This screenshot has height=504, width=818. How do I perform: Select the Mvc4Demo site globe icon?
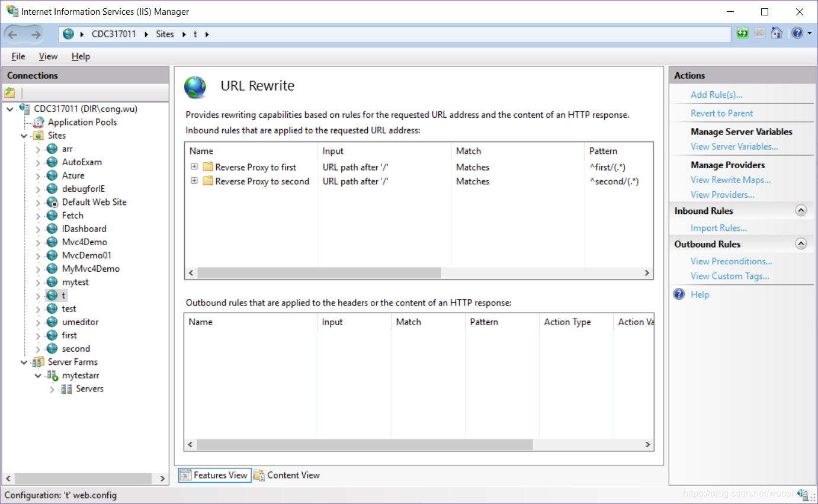52,242
